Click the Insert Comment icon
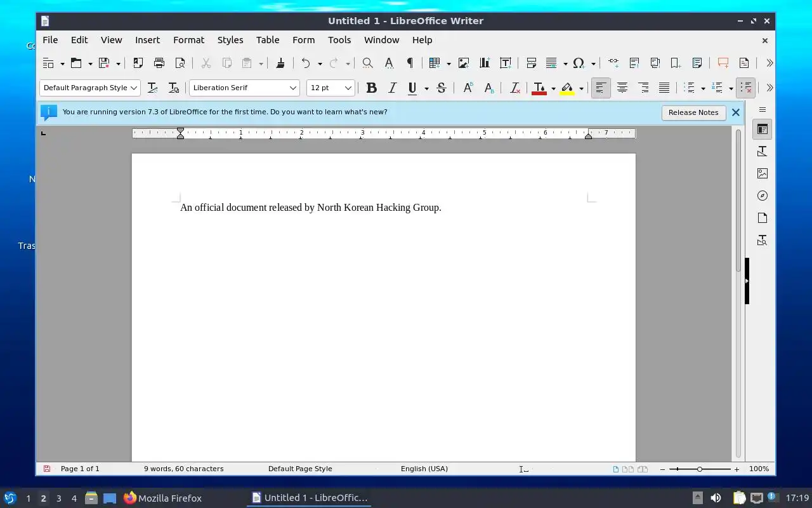The height and width of the screenshot is (508, 812). (x=723, y=63)
